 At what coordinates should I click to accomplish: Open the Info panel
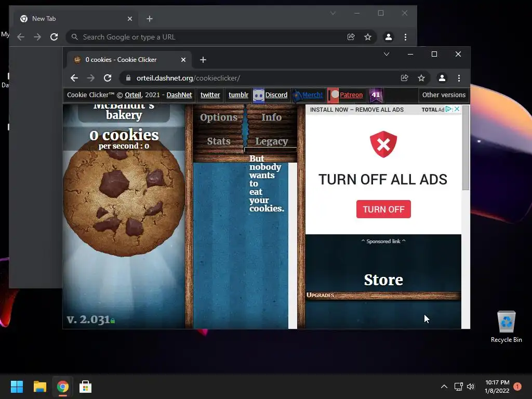click(271, 117)
